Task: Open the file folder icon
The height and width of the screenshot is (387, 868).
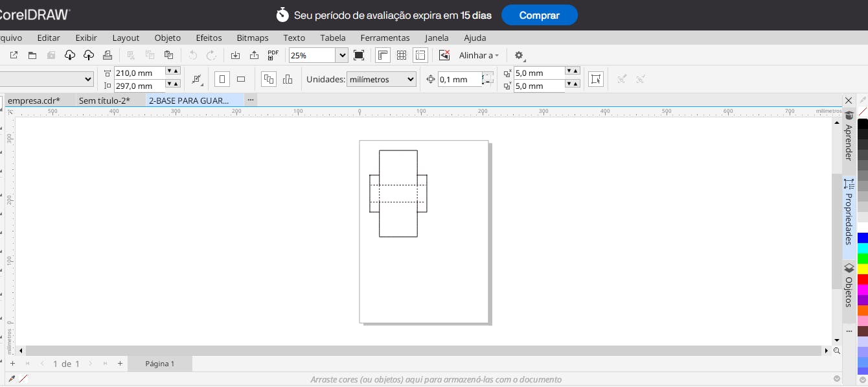Action: [32, 55]
